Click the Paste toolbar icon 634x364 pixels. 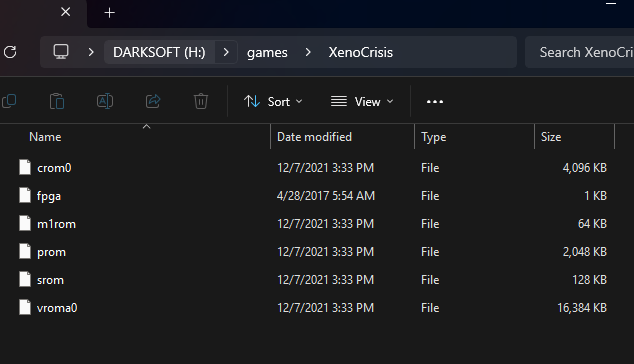(x=57, y=101)
